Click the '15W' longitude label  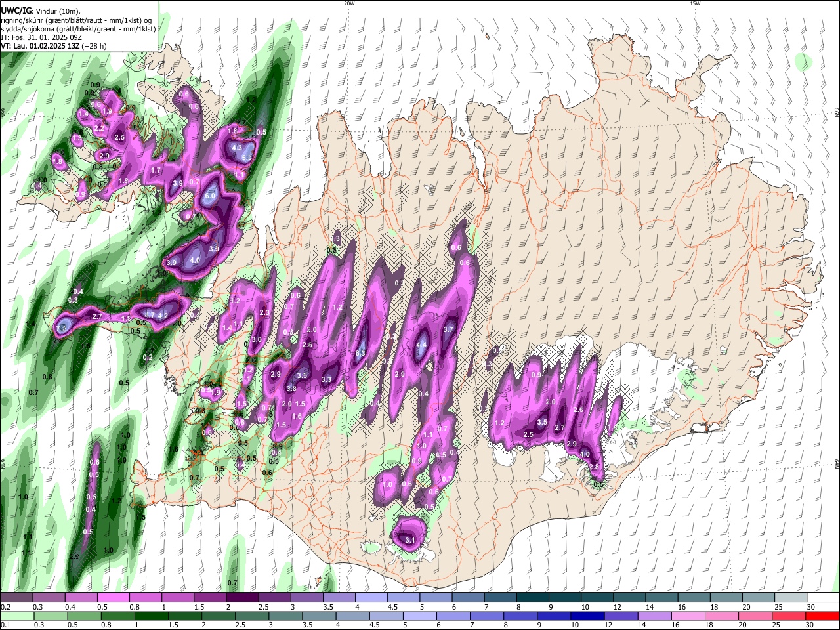click(694, 3)
